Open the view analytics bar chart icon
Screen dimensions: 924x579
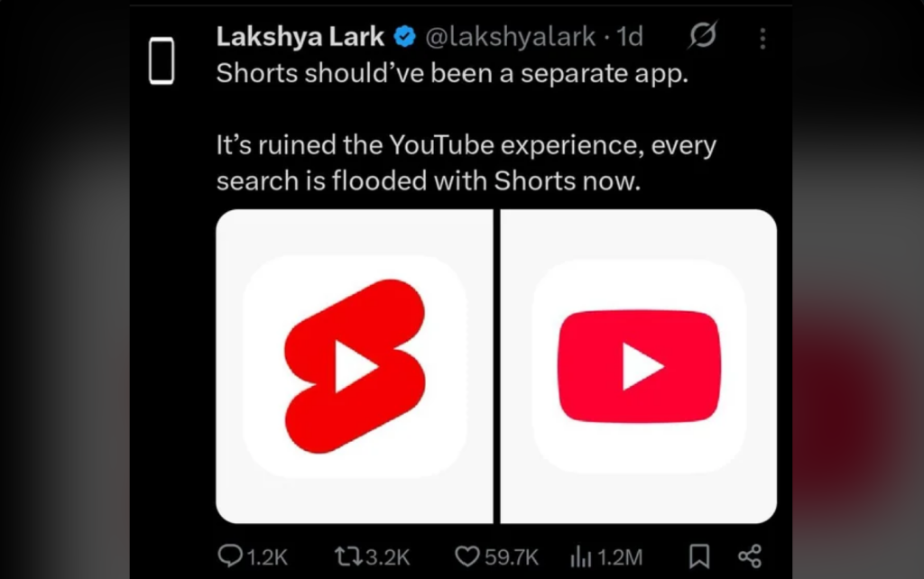[x=580, y=556]
